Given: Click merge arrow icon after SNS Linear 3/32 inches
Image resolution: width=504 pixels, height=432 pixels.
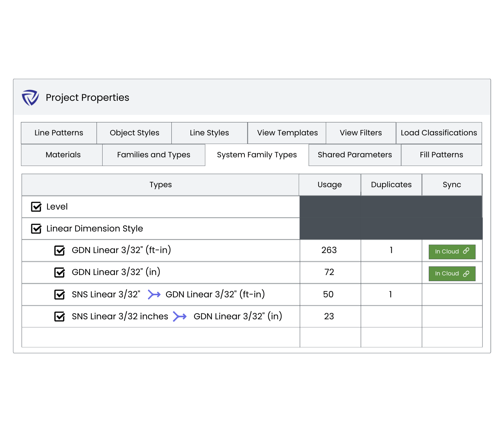Looking at the screenshot, I should (x=180, y=316).
